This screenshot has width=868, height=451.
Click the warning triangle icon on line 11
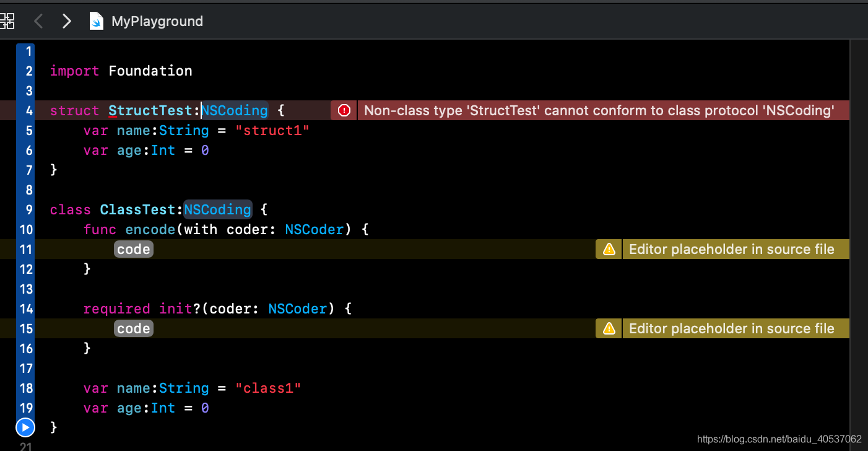(x=609, y=249)
